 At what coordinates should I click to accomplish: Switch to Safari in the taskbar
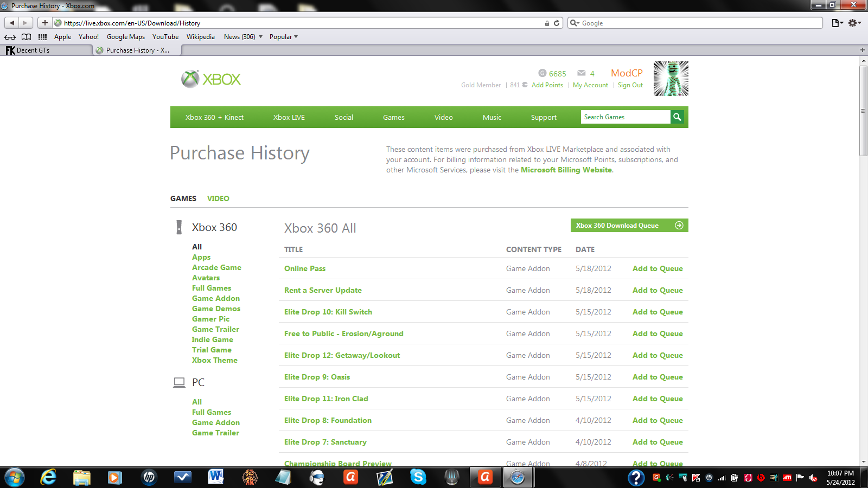518,477
